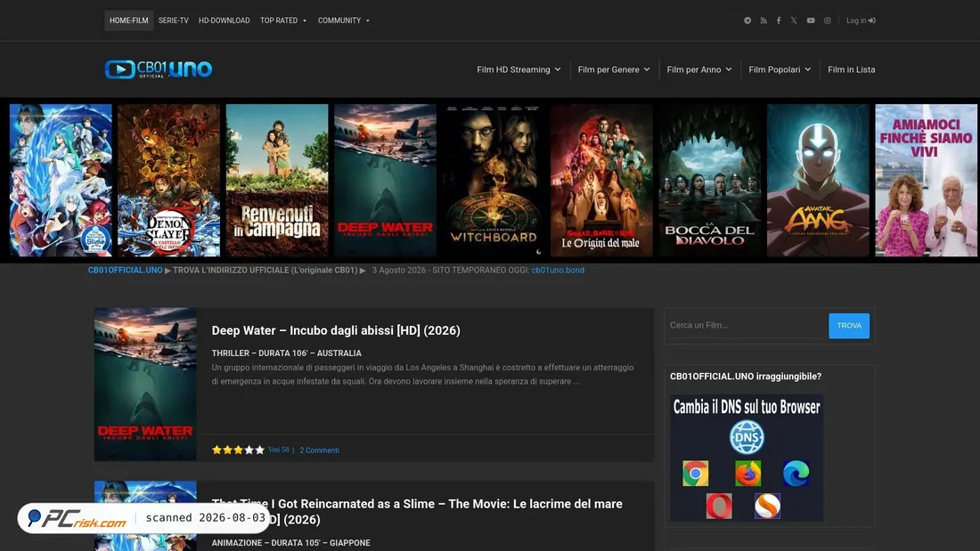Click the Firefox icon in DNS banner

[x=748, y=474]
